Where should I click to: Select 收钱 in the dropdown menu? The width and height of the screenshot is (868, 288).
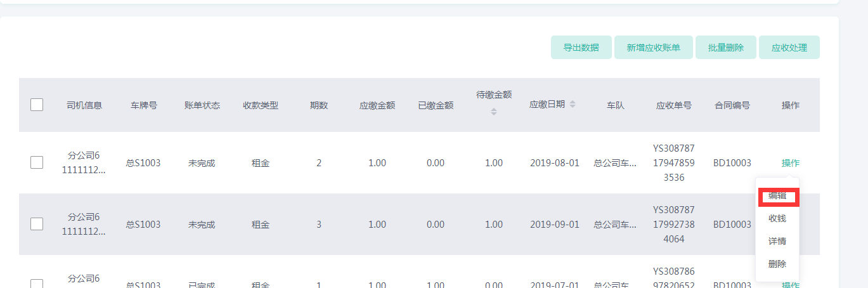(777, 218)
